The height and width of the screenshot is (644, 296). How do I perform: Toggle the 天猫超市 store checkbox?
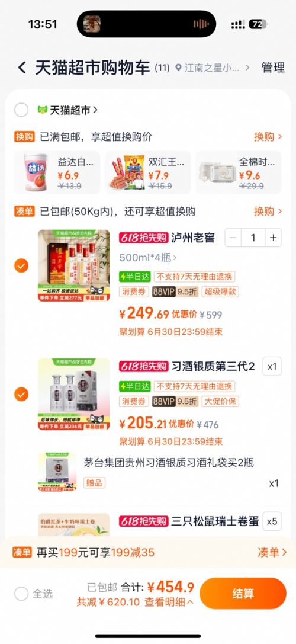tap(21, 110)
